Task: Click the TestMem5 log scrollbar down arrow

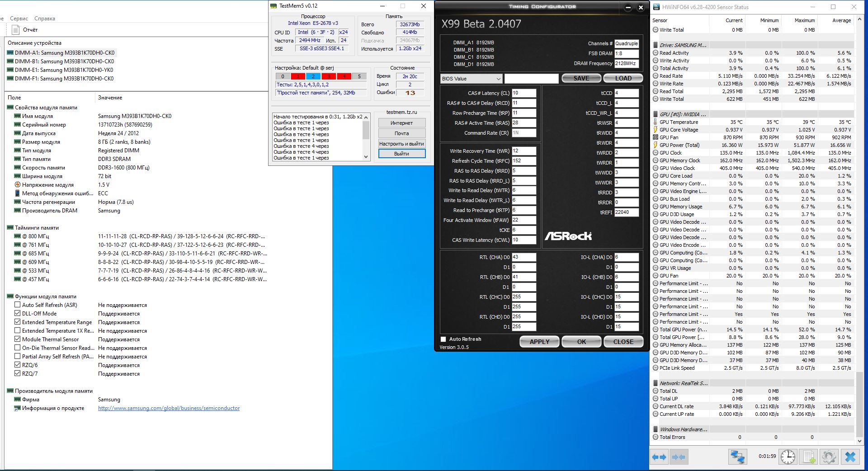Action: coord(366,157)
